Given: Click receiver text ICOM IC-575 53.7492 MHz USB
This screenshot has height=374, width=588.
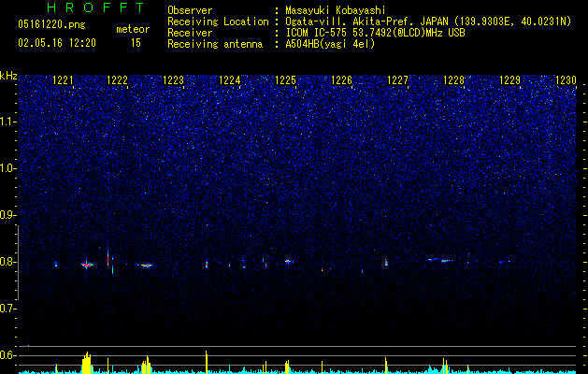Looking at the screenshot, I should tap(375, 33).
